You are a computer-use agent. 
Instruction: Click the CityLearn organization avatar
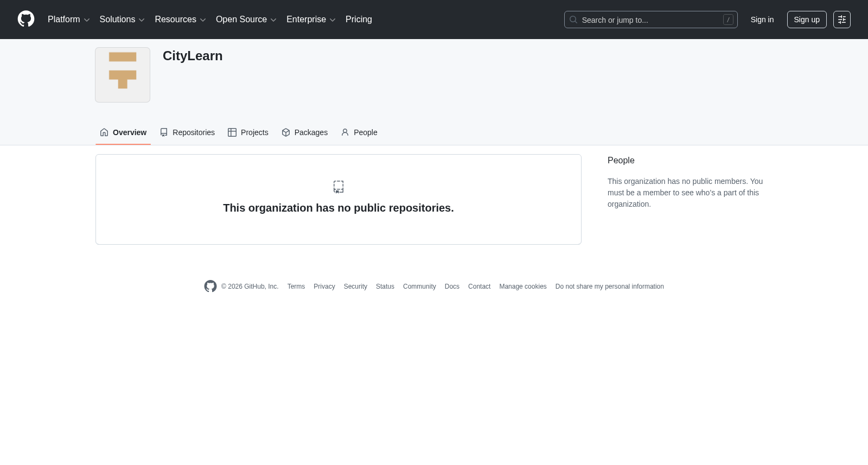[x=123, y=75]
